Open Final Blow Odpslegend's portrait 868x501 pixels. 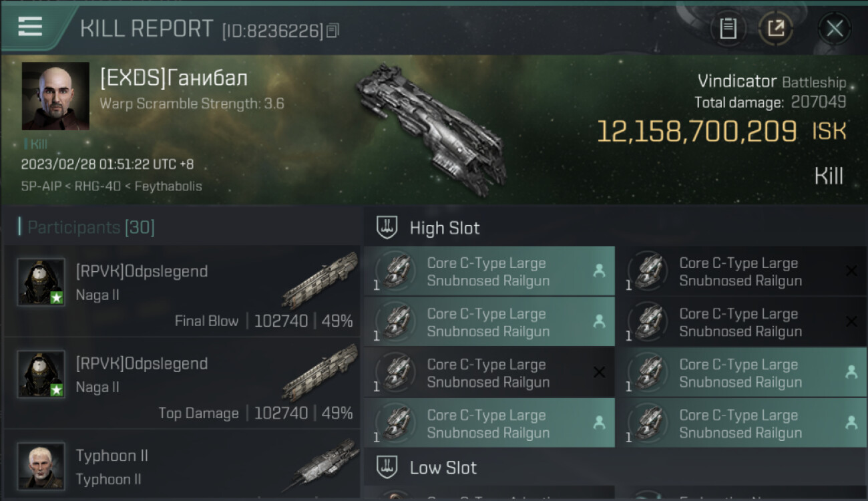pos(41,282)
